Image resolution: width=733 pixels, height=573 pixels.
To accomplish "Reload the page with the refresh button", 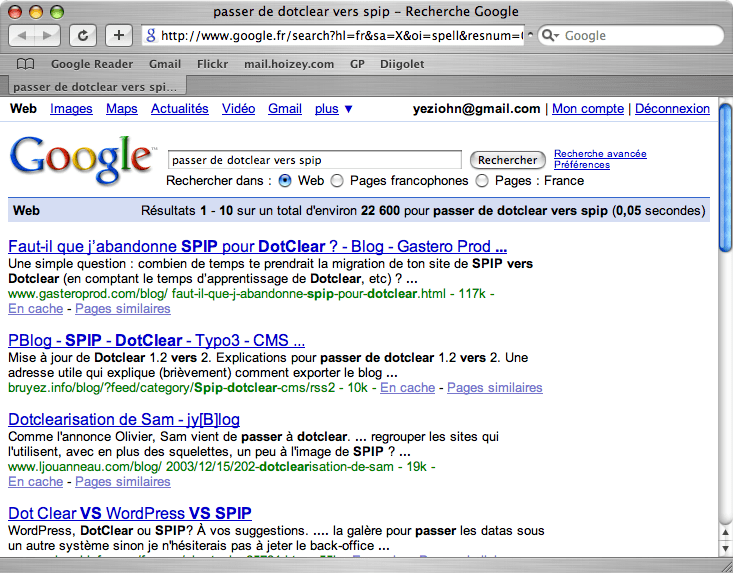I will pyautogui.click(x=83, y=36).
